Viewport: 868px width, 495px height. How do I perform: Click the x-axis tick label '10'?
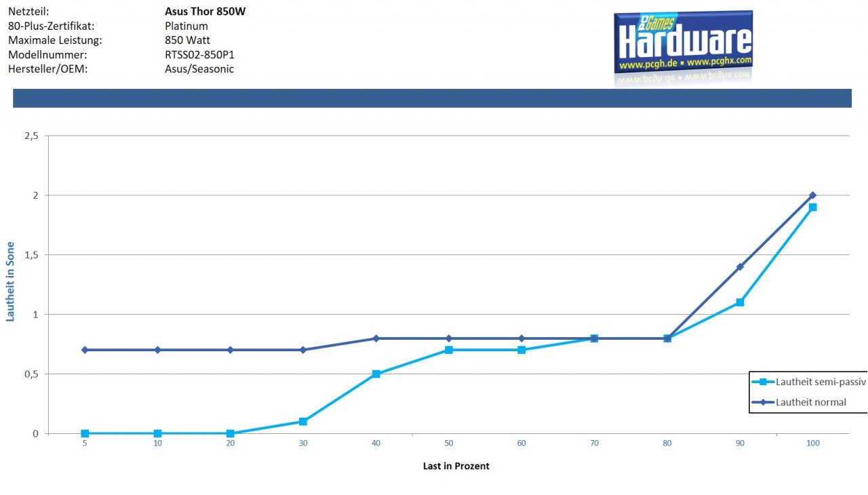coord(157,443)
